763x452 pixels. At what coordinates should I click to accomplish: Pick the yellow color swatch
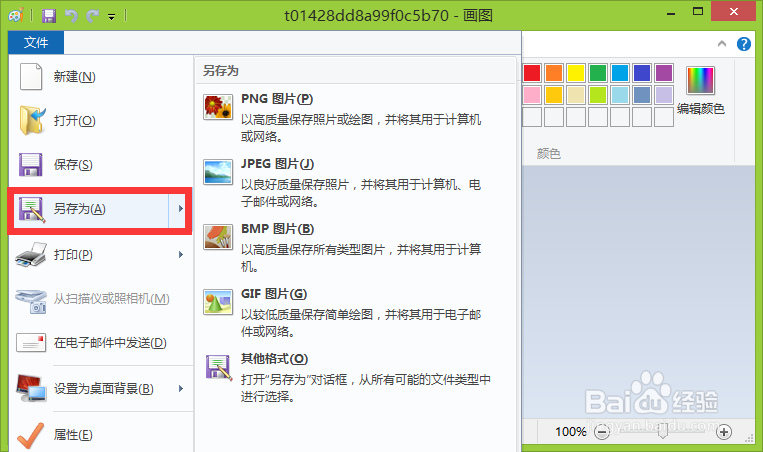coord(576,73)
